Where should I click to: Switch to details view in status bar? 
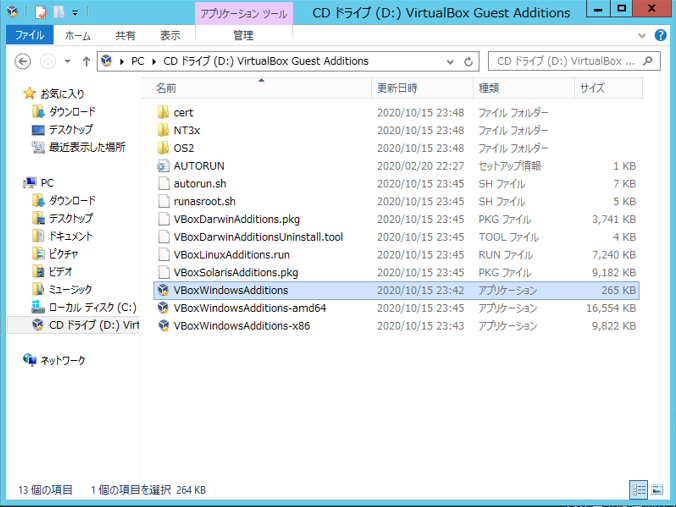click(639, 490)
